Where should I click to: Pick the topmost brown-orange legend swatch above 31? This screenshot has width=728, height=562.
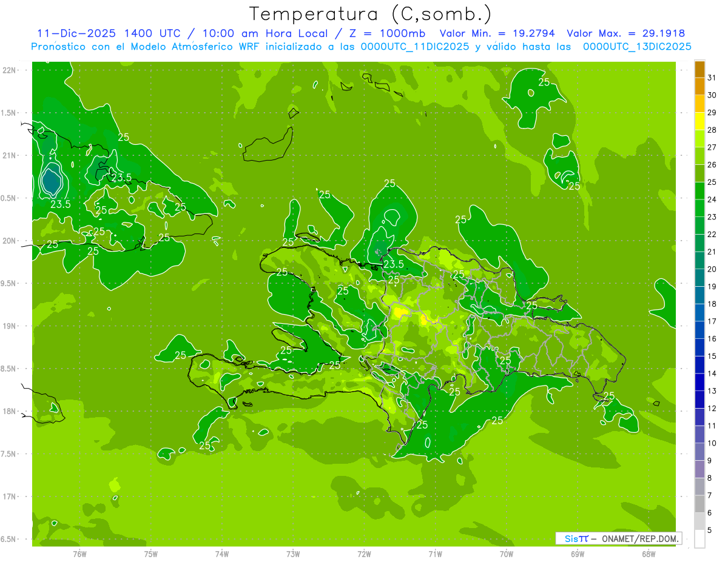click(x=699, y=69)
